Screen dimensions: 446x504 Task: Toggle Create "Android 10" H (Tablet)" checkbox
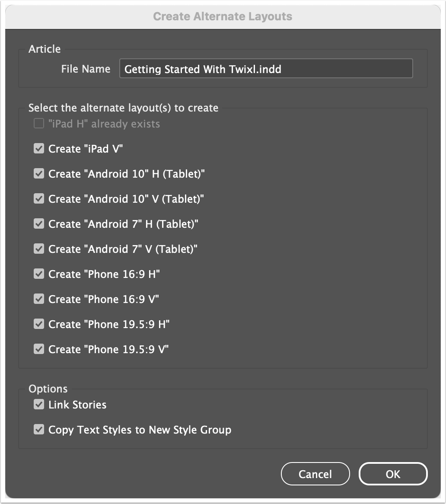[39, 174]
